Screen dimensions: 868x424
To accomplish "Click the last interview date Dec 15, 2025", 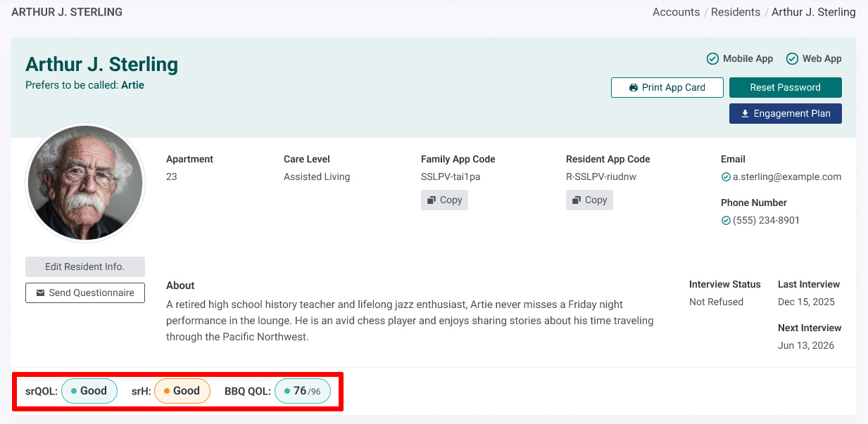I will [x=806, y=302].
